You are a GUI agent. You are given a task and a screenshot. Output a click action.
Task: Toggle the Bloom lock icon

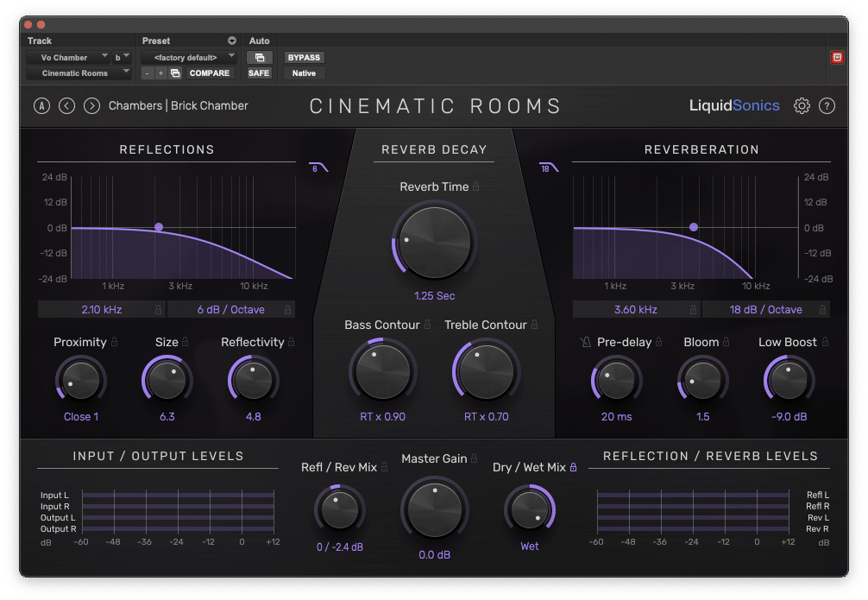click(726, 341)
